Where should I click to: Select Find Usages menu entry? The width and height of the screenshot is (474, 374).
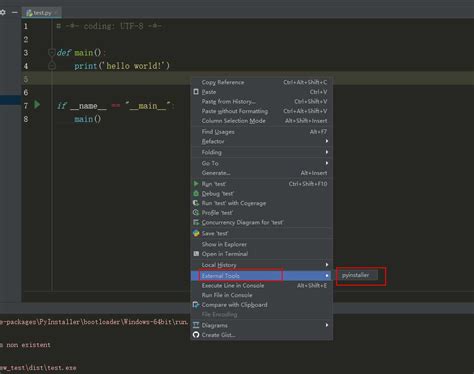coord(262,132)
